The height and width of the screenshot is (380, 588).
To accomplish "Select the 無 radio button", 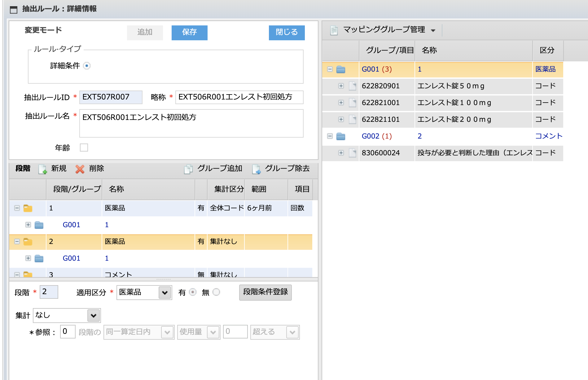I will [216, 292].
